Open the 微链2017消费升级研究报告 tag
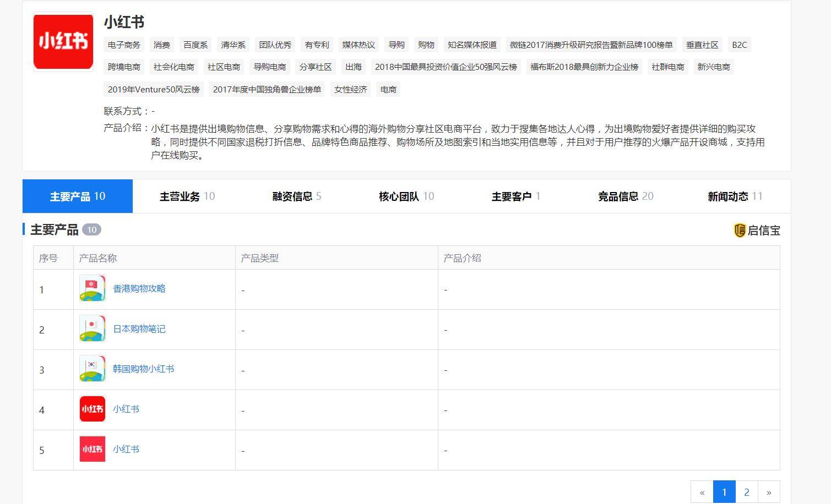Viewport: 831px width, 504px height. click(591, 45)
